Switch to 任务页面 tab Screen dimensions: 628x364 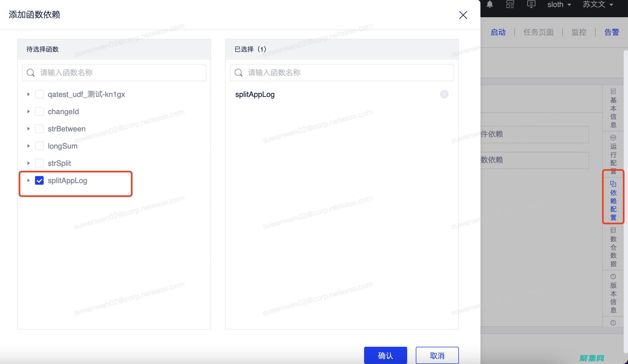(538, 32)
